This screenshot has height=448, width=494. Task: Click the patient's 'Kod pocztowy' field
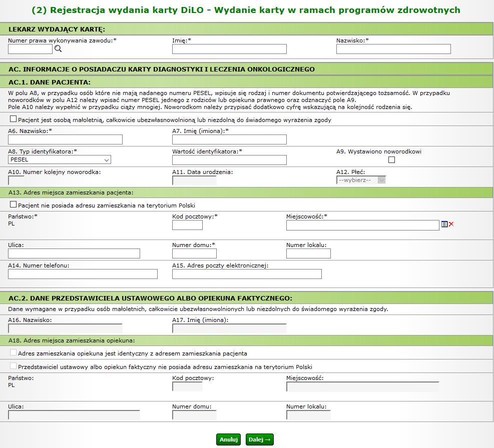(x=188, y=225)
